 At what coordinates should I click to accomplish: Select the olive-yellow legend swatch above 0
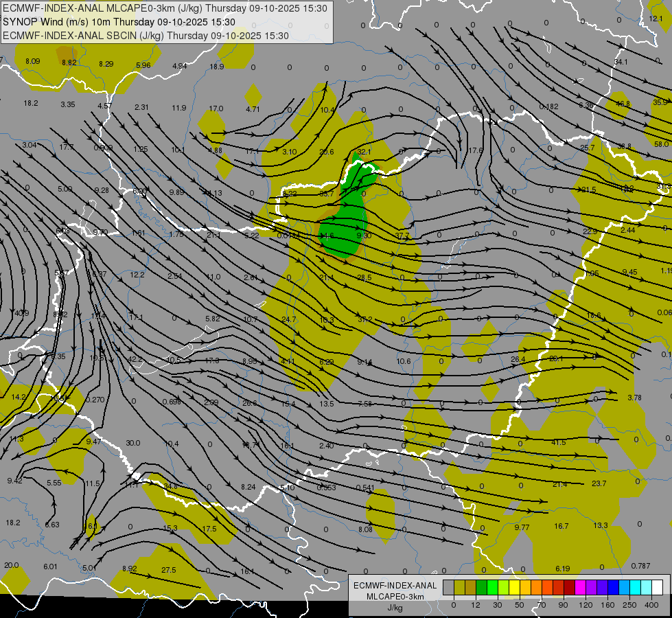(459, 588)
